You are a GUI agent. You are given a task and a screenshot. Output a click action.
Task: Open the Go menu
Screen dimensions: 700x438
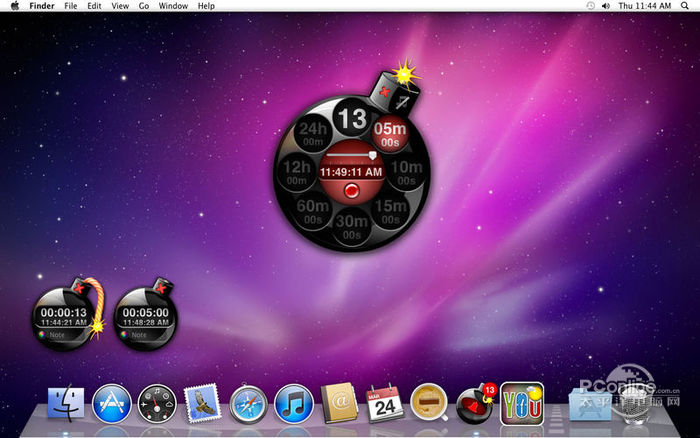pos(144,6)
